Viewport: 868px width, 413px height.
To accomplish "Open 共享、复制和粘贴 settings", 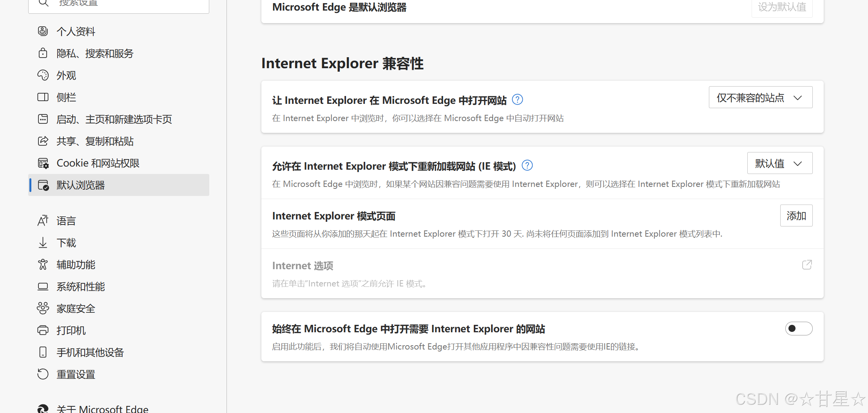I will (119, 141).
